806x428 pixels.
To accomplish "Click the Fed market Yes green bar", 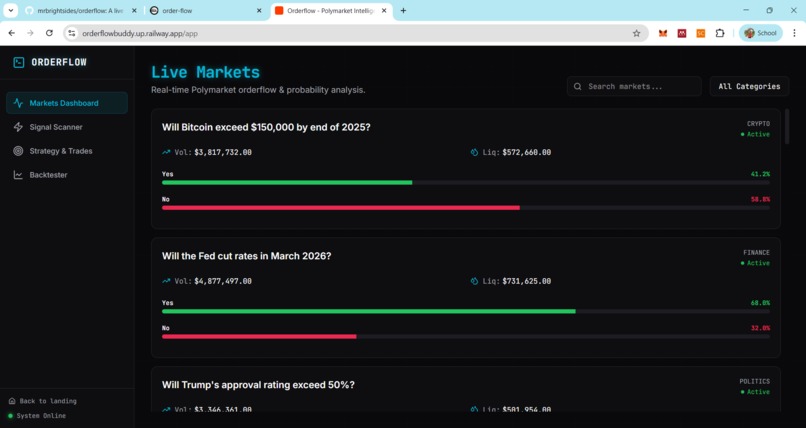I will tap(369, 311).
